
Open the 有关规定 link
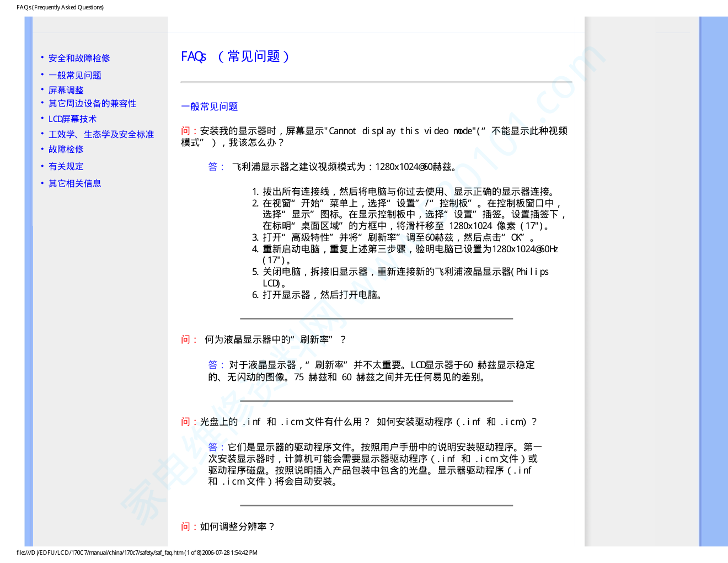(x=66, y=166)
